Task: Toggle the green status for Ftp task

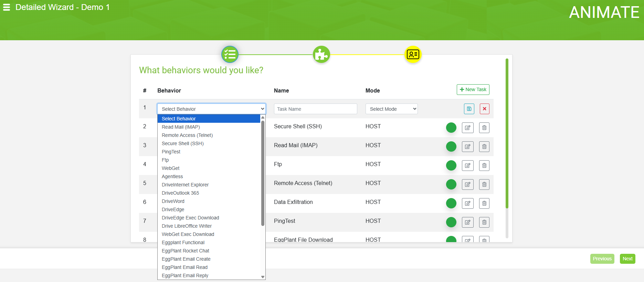Action: [x=451, y=165]
